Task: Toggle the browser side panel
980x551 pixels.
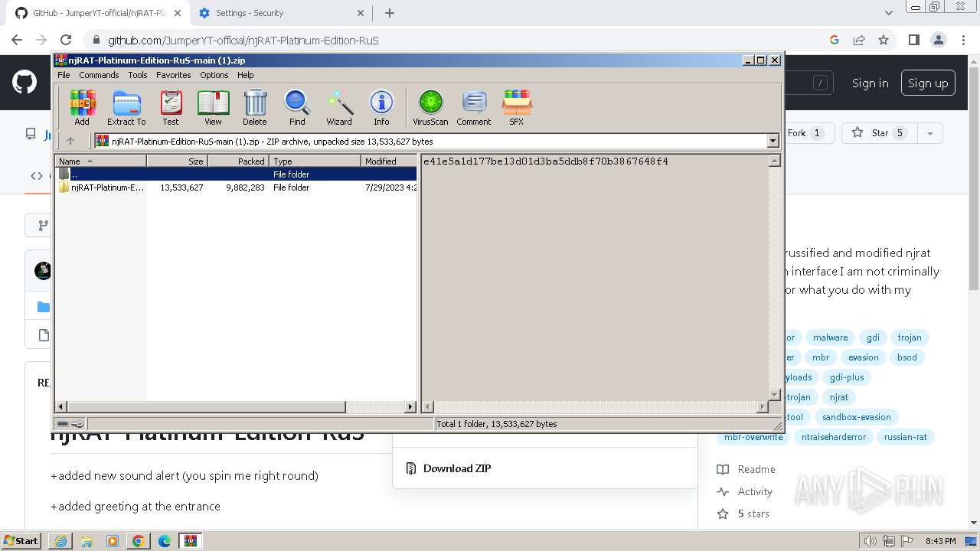Action: [913, 40]
